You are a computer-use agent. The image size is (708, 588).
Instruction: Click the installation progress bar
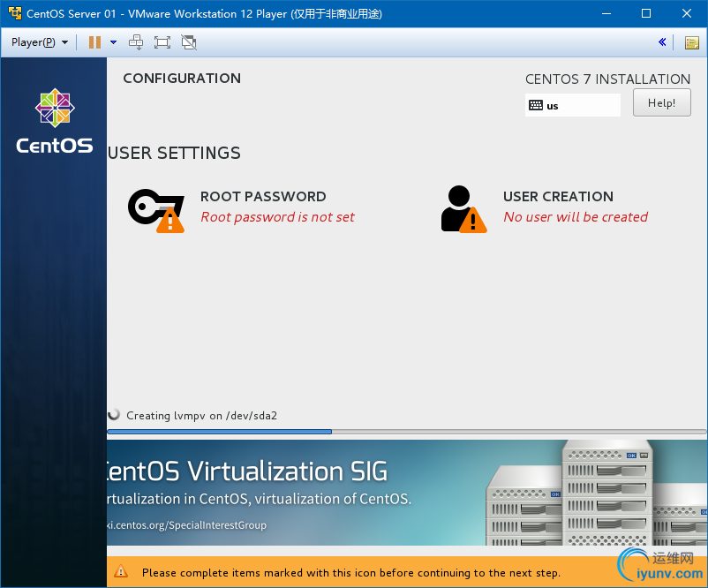[406, 432]
